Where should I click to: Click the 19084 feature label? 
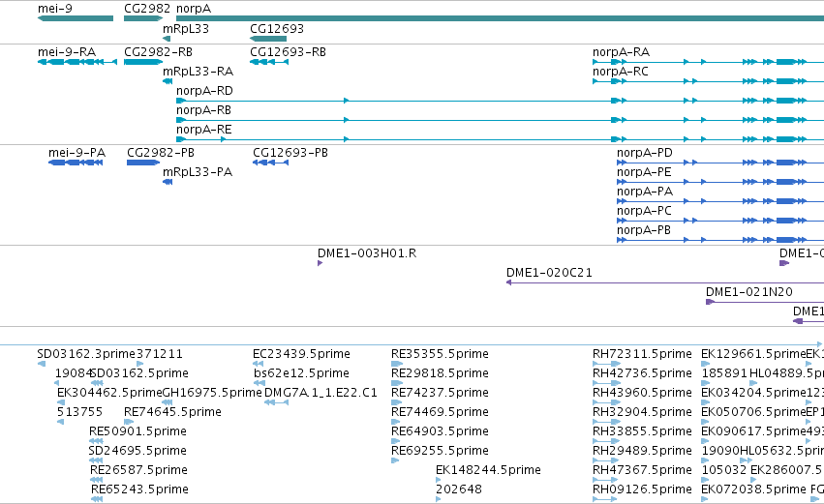tap(73, 373)
